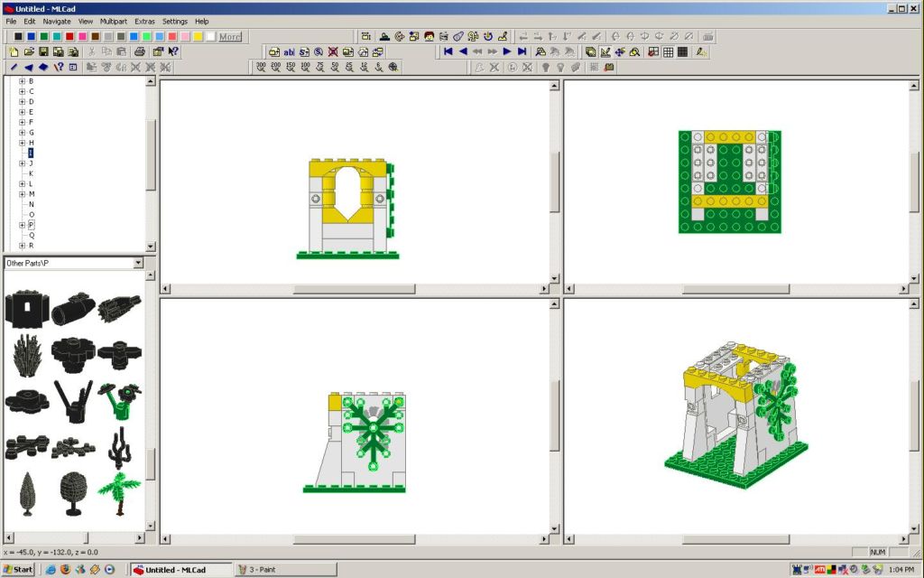The image size is (924, 578).
Task: Expand the H parts category
Action: [x=22, y=143]
